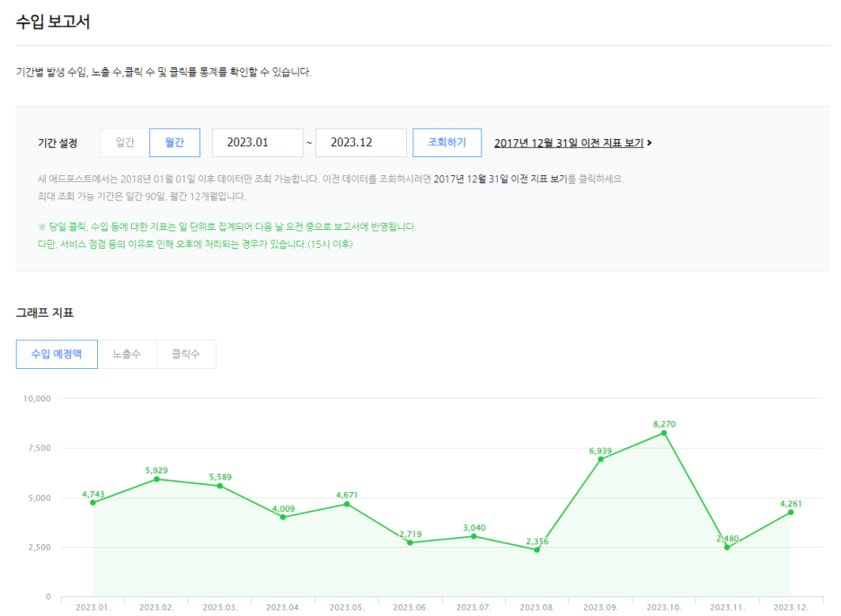Click the x-axis label 2023.06.

coord(411,607)
